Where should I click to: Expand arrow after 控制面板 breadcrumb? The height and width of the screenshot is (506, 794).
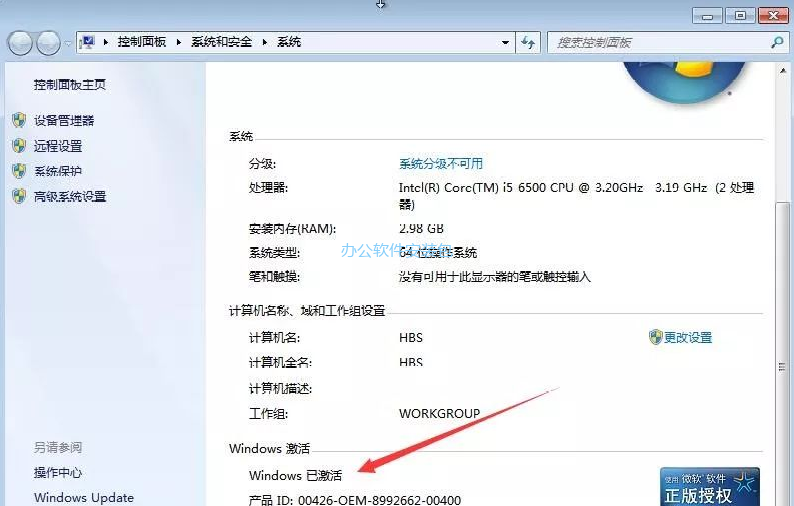(178, 42)
